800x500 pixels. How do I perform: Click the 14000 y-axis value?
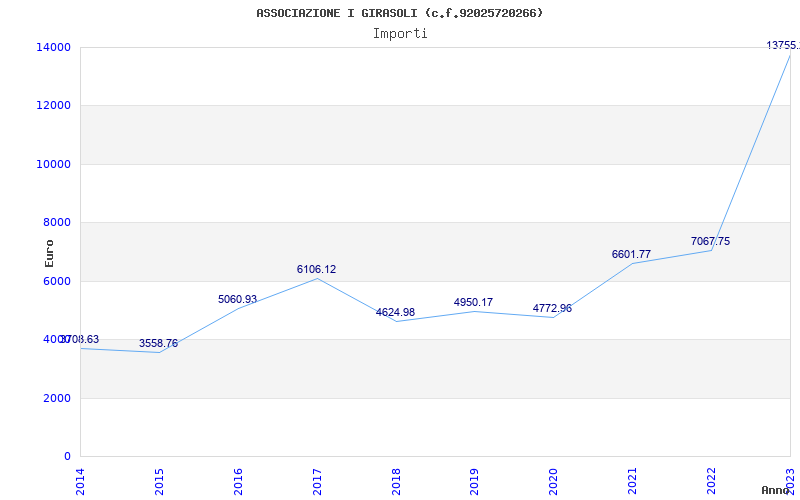click(53, 47)
